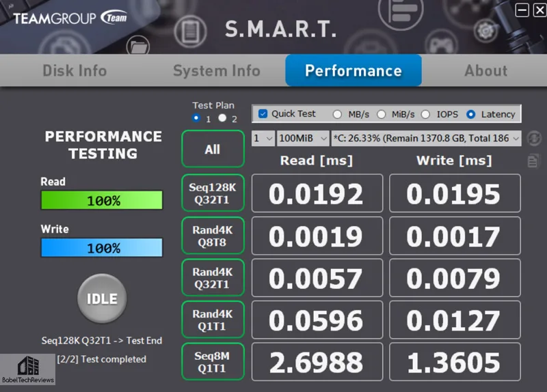Click the refresh drive list icon
This screenshot has width=547, height=392.
(534, 139)
